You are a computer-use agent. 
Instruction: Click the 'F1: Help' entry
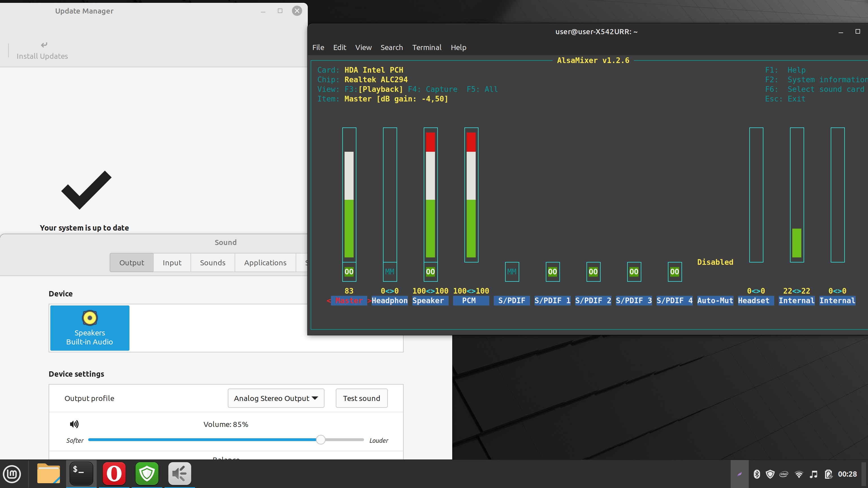(785, 70)
